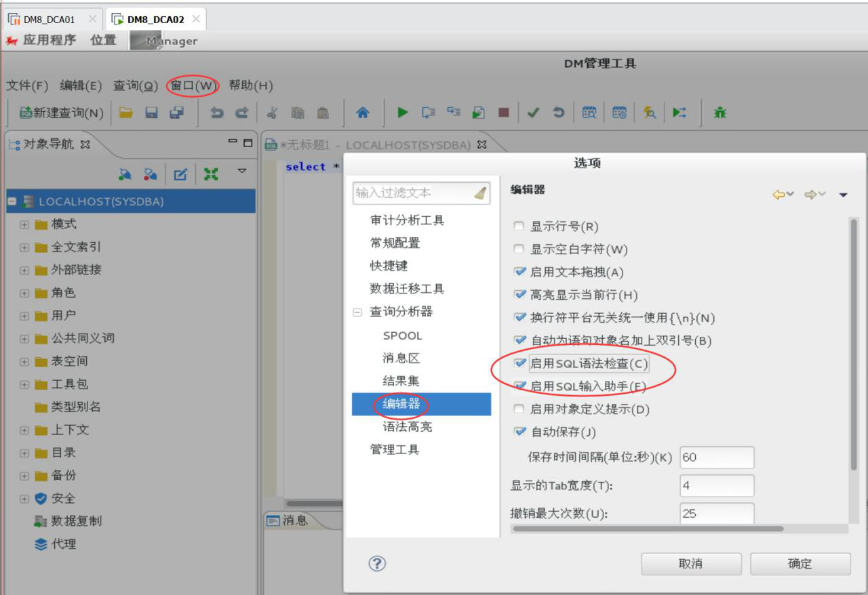The width and height of the screenshot is (868, 595).
Task: Expand the 用户 tree node
Action: [24, 316]
